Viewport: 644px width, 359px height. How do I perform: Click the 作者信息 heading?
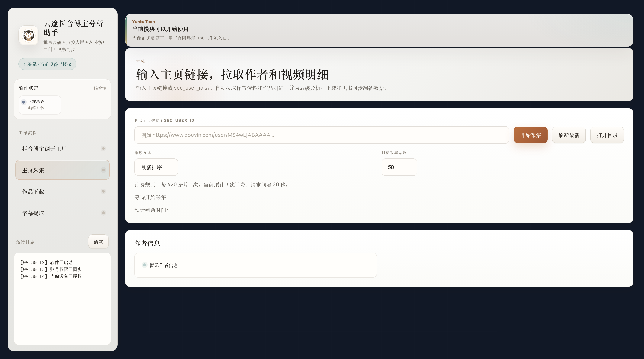[x=147, y=244]
